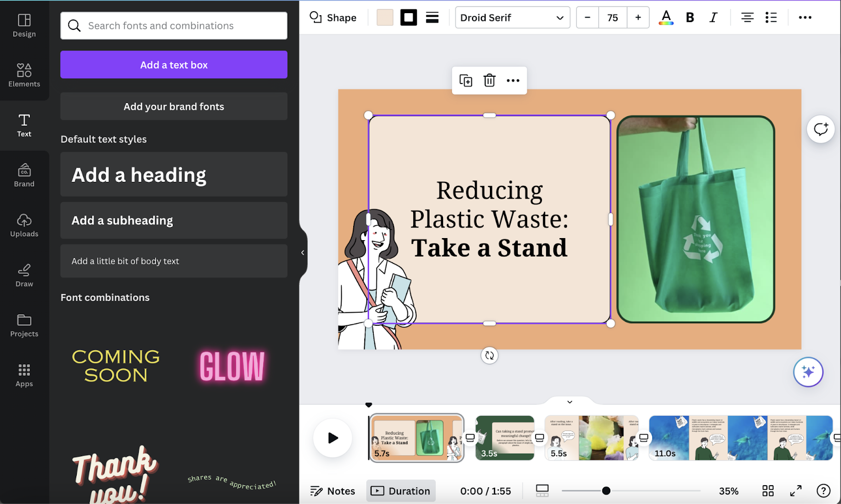Image resolution: width=841 pixels, height=504 pixels.
Task: Click the Shape tool in toolbar
Action: point(333,17)
